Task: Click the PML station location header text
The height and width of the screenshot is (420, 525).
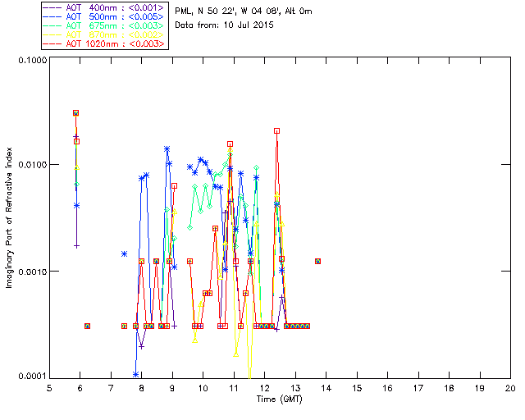Action: [x=244, y=11]
